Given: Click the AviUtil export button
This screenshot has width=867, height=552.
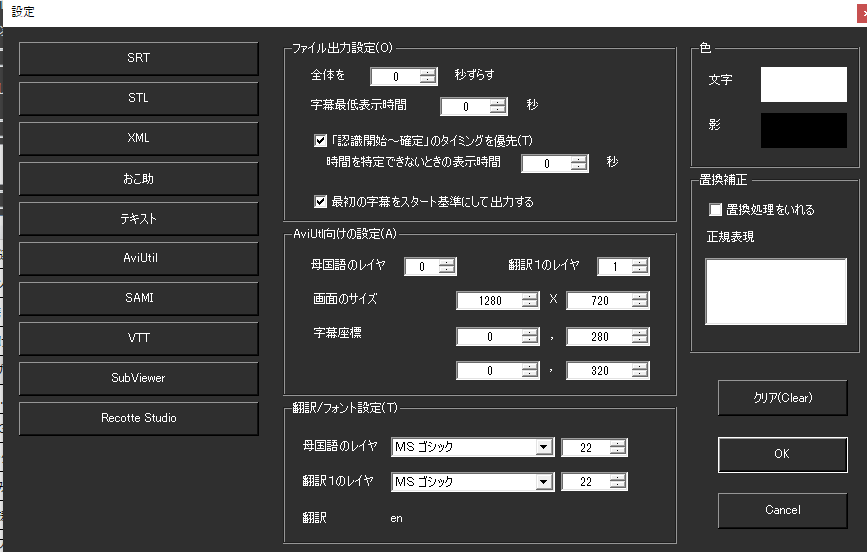Looking at the screenshot, I should point(138,258).
